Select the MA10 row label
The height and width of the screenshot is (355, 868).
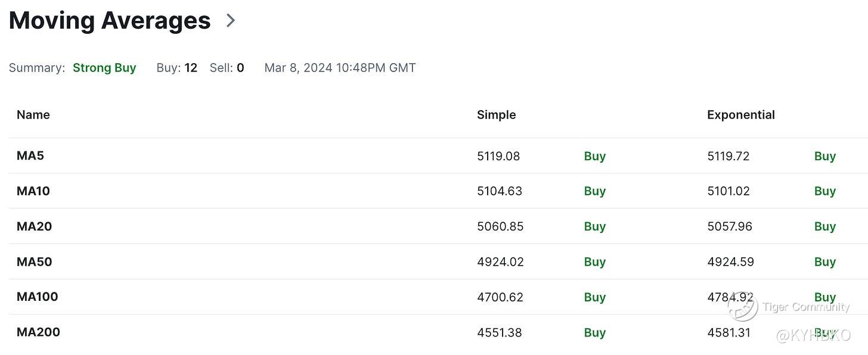click(x=33, y=191)
